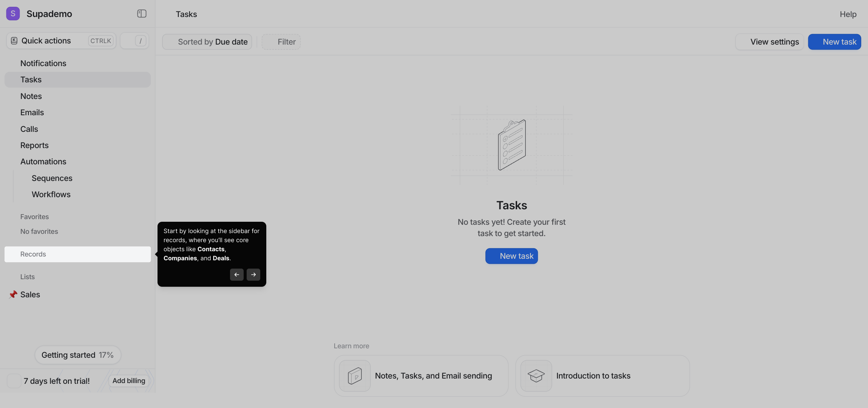The height and width of the screenshot is (408, 868).
Task: Click the New task button in toolbar
Action: click(x=834, y=42)
